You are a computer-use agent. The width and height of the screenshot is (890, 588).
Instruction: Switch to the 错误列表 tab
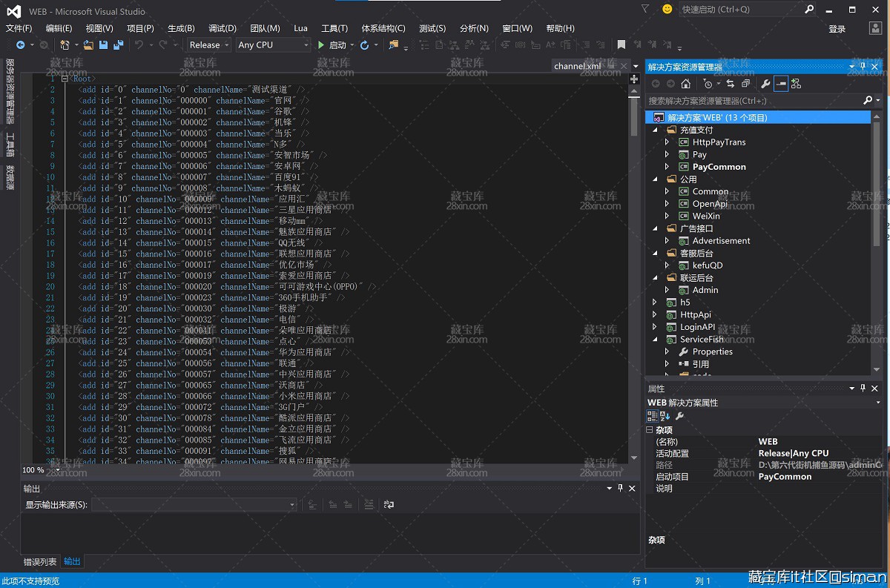click(x=40, y=562)
